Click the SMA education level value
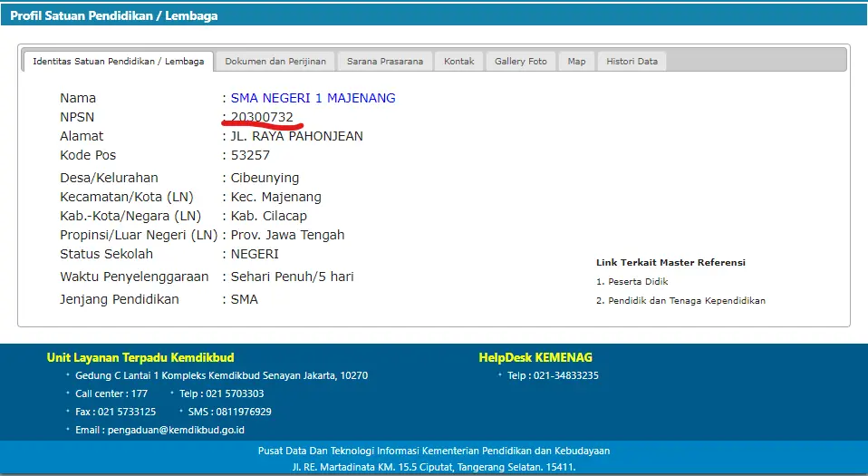This screenshot has height=476, width=868. tap(244, 299)
